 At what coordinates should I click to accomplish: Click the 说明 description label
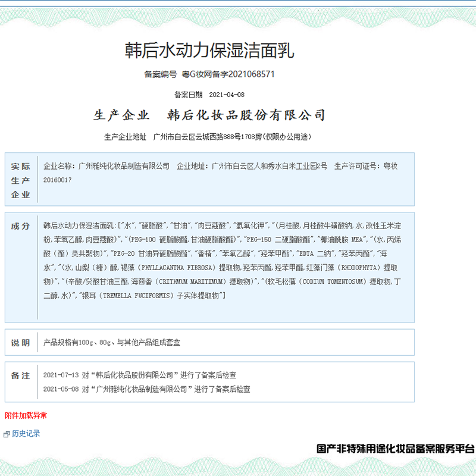(20, 342)
